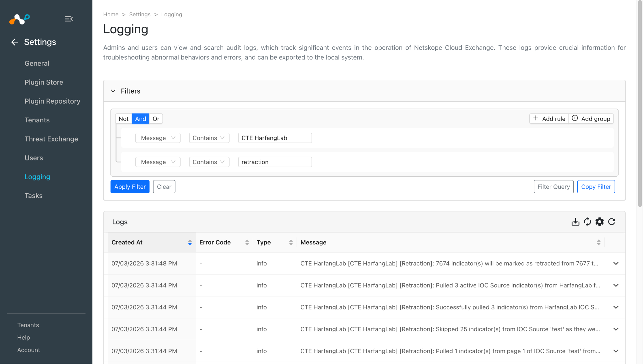Open General settings menu item
The image size is (643, 364).
[37, 63]
